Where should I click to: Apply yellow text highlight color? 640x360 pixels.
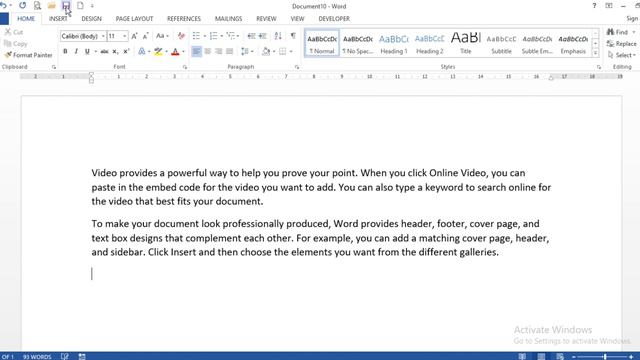coord(158,51)
